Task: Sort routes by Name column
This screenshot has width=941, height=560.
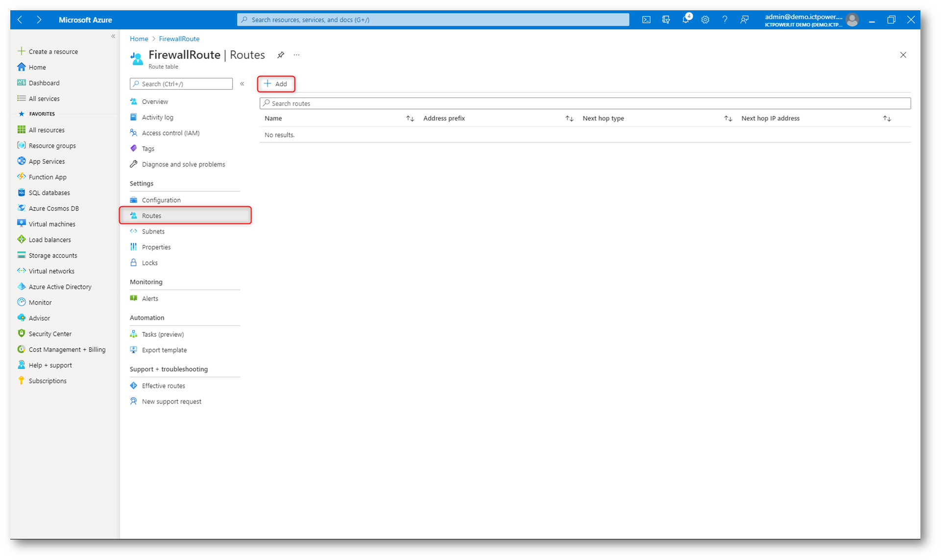Action: pos(410,118)
